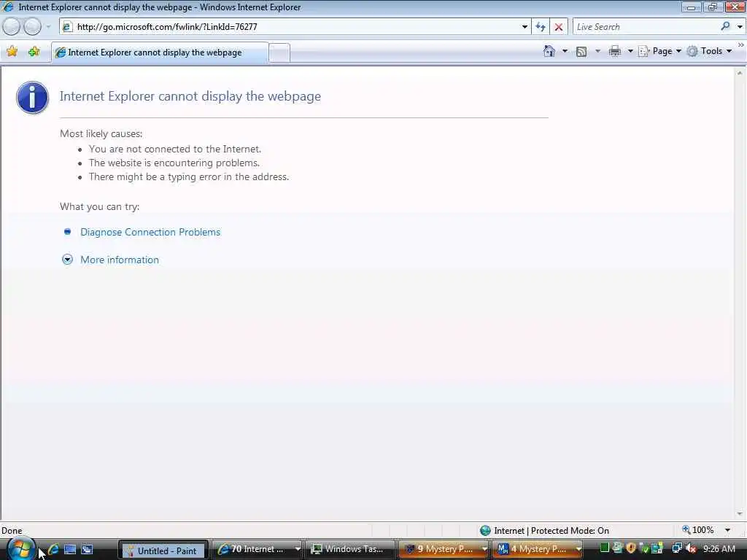The image size is (747, 560).
Task: Open the search provider options dropdown
Action: 740,27
